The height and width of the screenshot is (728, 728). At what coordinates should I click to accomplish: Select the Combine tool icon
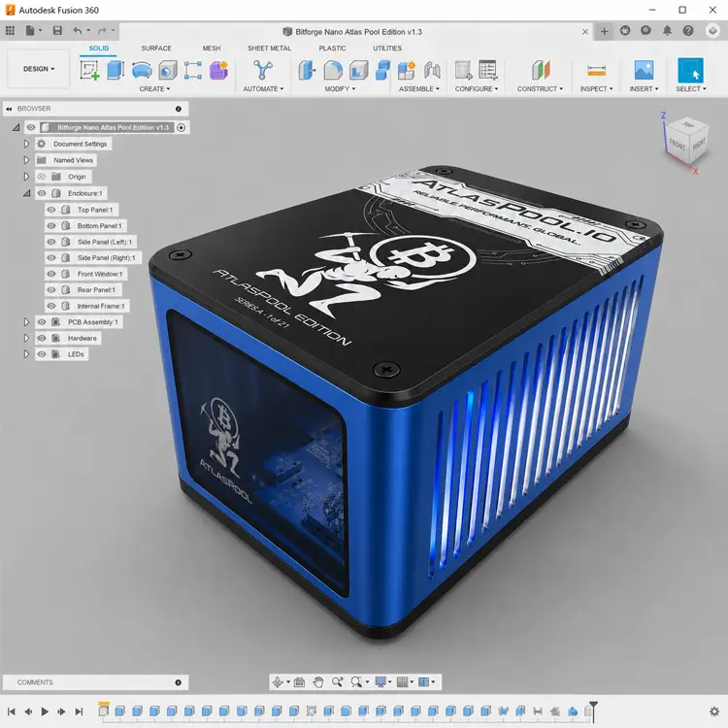pos(382,71)
